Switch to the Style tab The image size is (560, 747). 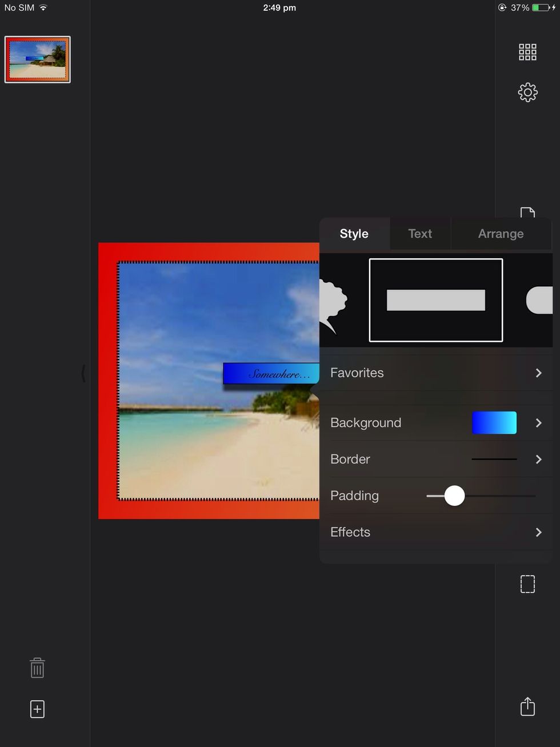click(x=354, y=234)
